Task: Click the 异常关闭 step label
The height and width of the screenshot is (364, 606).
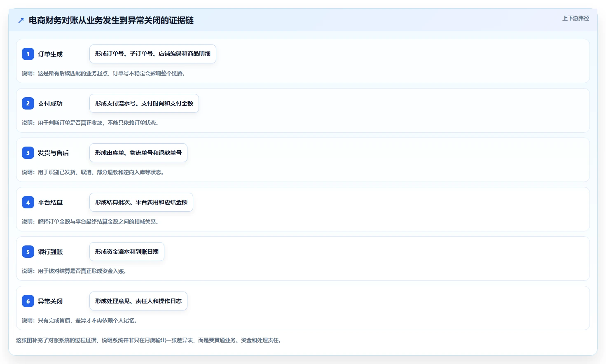Action: click(x=50, y=301)
